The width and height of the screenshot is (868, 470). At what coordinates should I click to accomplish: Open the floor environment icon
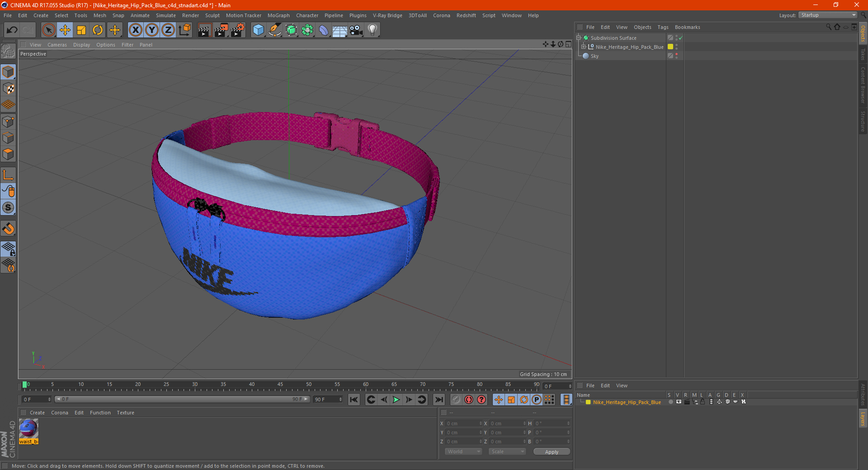coord(340,30)
